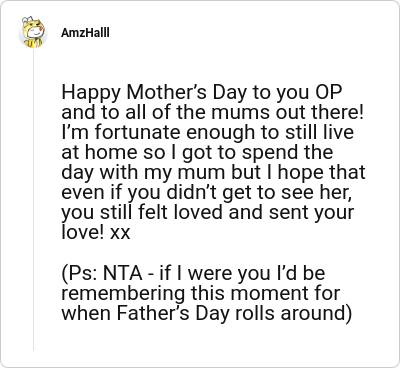
Task: Click the red cheek on the avatar
Action: [41, 30]
